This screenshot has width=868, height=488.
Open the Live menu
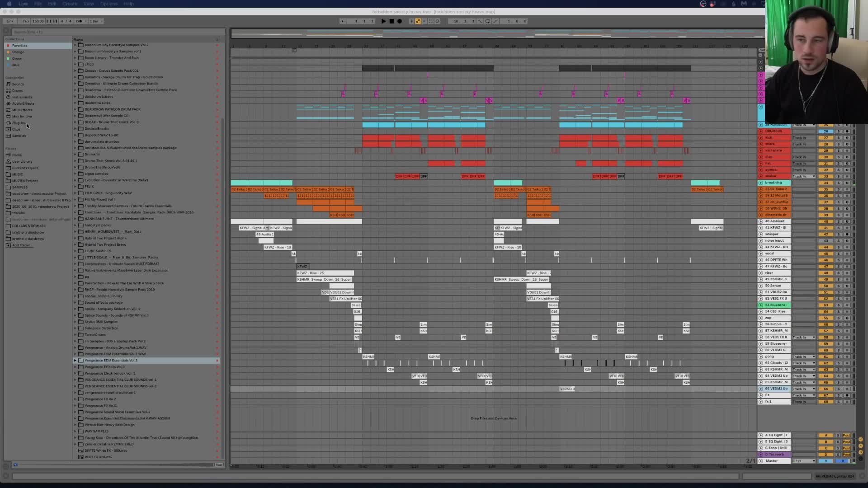[23, 4]
